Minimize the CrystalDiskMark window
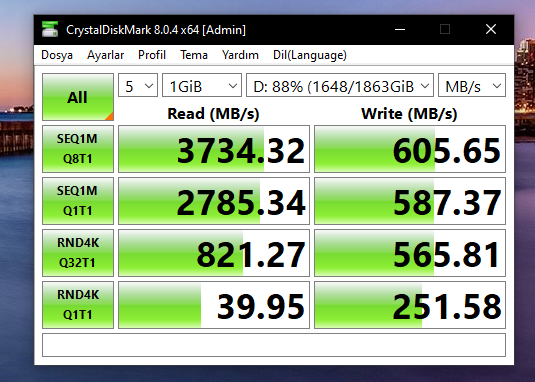535x382 pixels. point(400,29)
